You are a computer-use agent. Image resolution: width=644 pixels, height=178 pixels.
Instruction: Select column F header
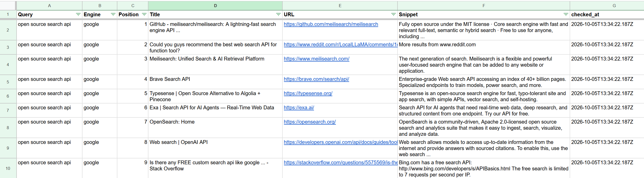[x=484, y=6]
